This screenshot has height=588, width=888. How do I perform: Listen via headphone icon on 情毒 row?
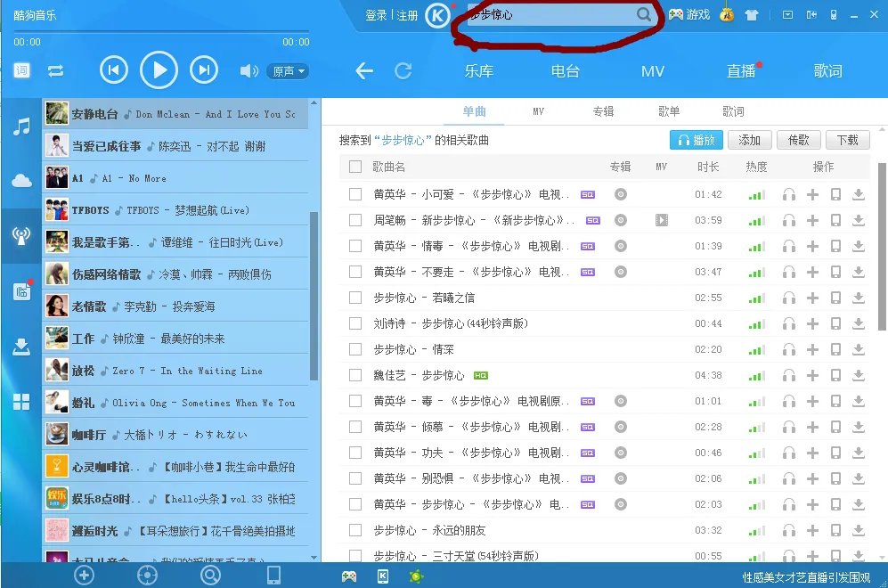789,246
